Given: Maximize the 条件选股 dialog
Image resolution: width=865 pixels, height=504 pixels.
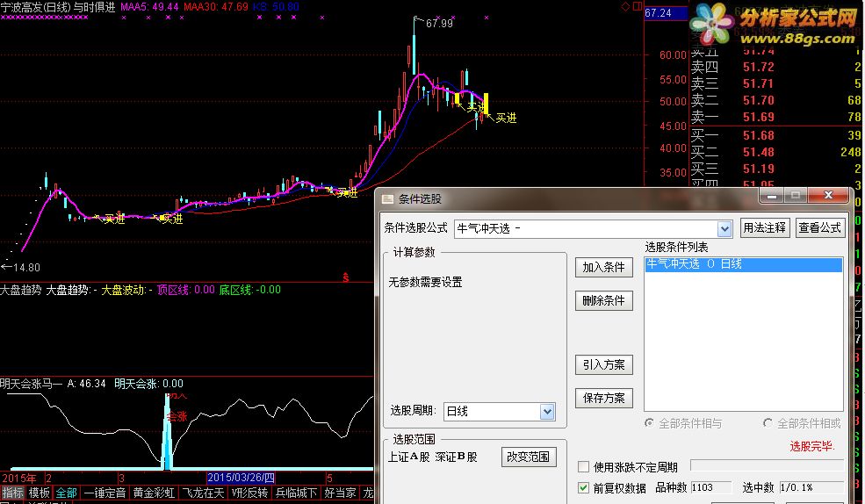Looking at the screenshot, I should tap(796, 195).
